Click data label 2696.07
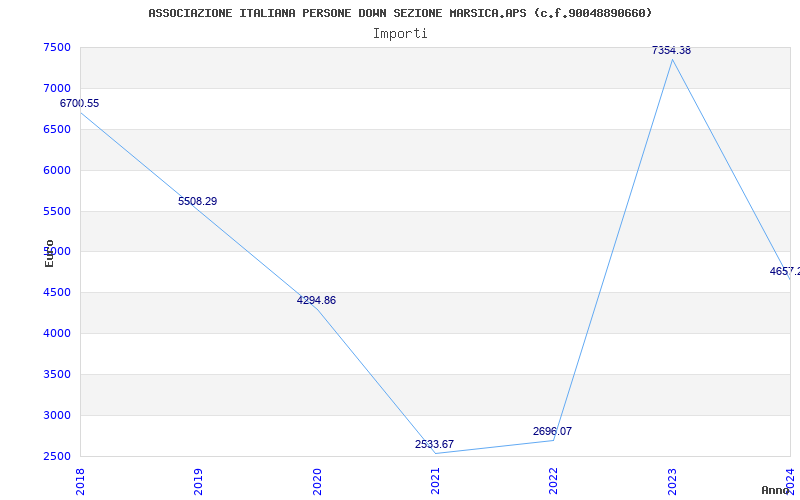The image size is (800, 500). pyautogui.click(x=553, y=432)
